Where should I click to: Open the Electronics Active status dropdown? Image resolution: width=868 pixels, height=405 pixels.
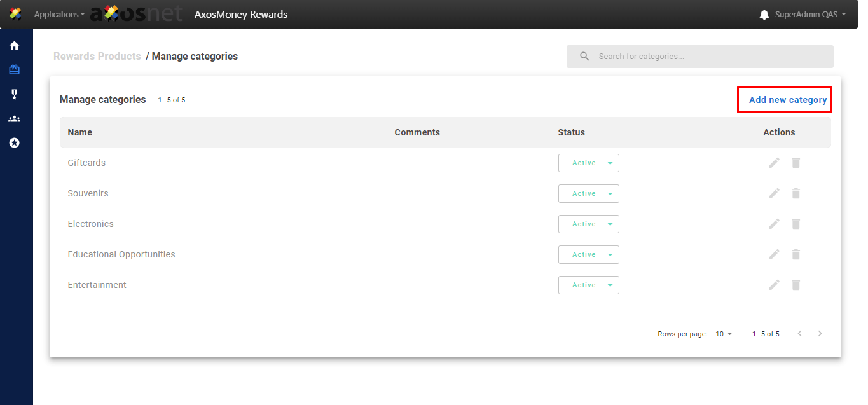pyautogui.click(x=588, y=224)
